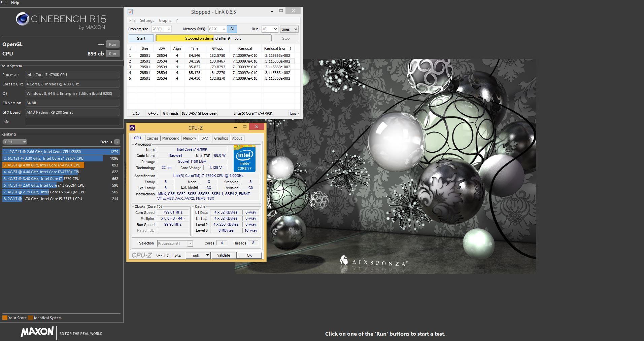Run the CPU benchmark

coord(112,54)
